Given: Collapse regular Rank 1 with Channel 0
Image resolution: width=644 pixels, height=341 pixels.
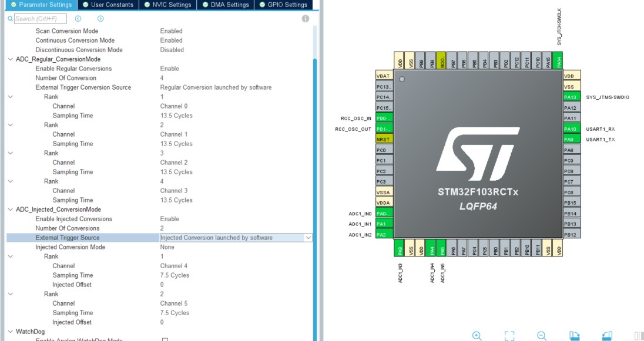Looking at the screenshot, I should (10, 97).
